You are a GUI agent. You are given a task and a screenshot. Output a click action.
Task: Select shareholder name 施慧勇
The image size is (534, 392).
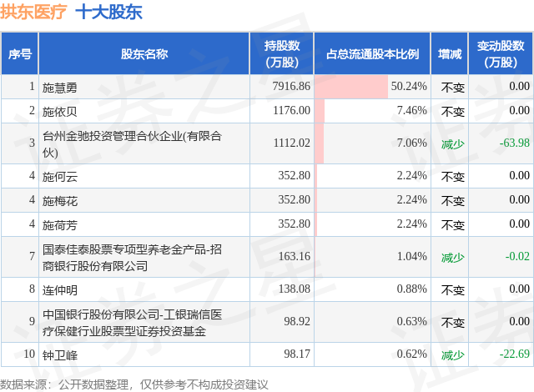[x=59, y=88]
